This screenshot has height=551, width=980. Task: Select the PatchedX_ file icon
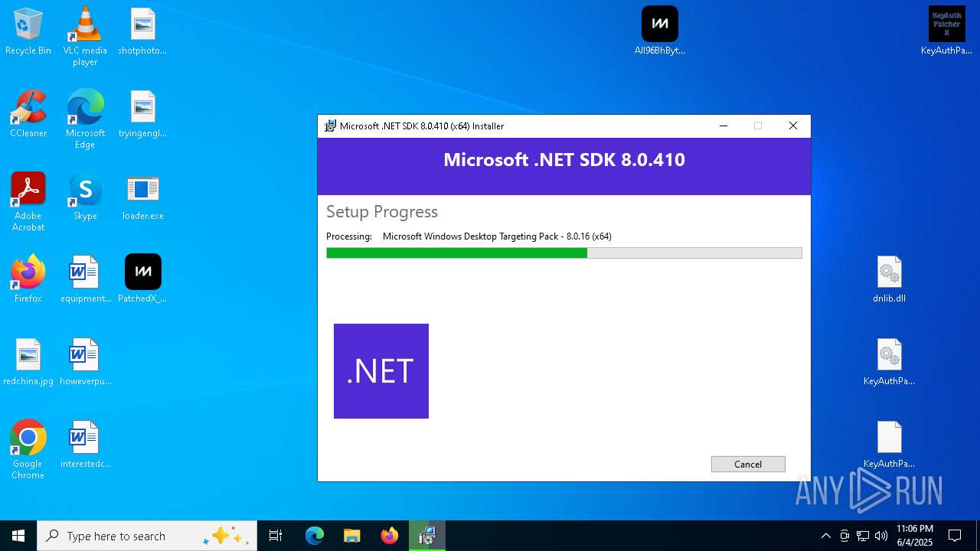[142, 280]
